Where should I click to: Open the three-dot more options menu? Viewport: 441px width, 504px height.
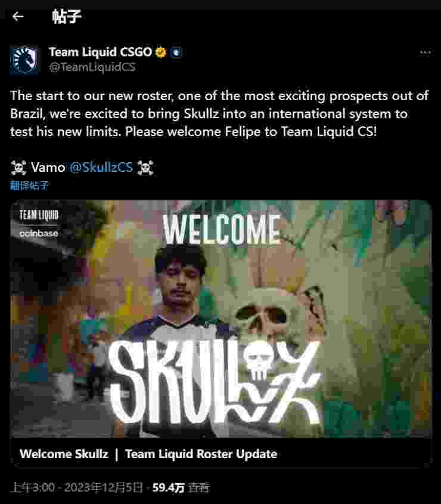click(426, 52)
